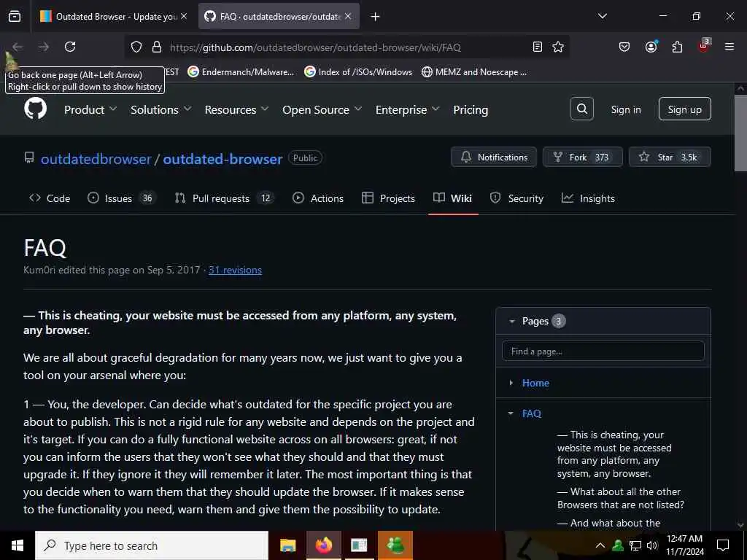Click the GitHub Octocat logo

click(x=35, y=109)
